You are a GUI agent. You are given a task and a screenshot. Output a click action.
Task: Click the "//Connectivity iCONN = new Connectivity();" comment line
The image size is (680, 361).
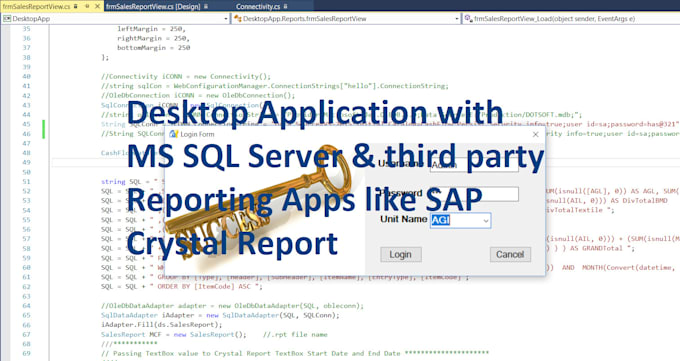[x=186, y=76]
